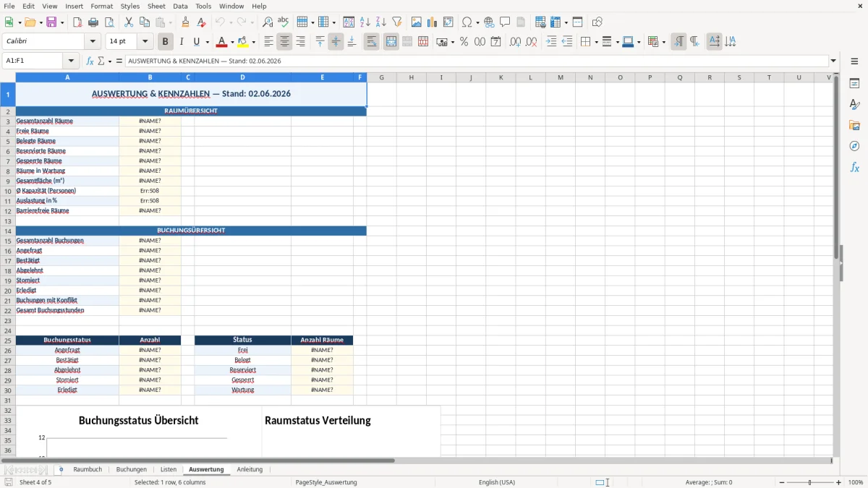This screenshot has width=868, height=488.
Task: Open sidebar Functions deck
Action: [x=854, y=168]
